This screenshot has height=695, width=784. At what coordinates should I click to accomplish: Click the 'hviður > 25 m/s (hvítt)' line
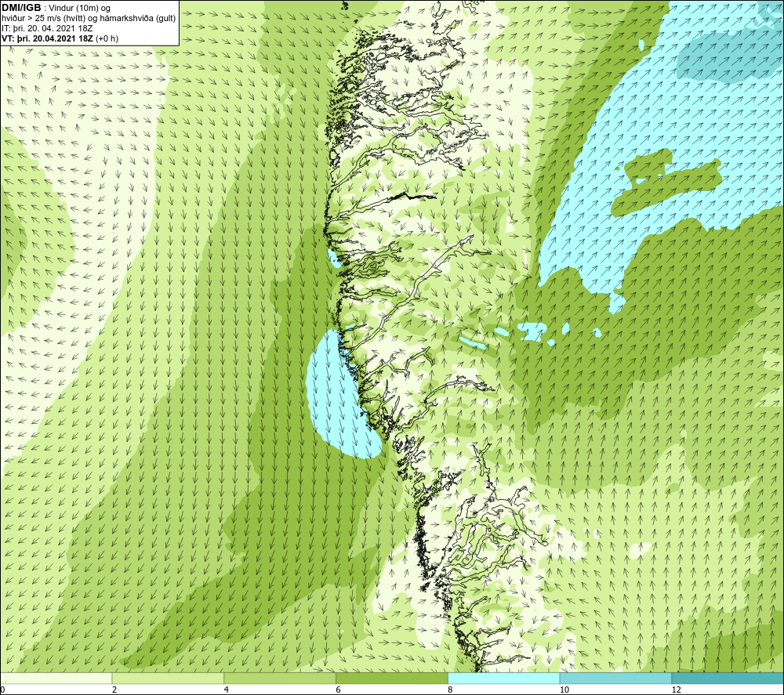point(88,19)
